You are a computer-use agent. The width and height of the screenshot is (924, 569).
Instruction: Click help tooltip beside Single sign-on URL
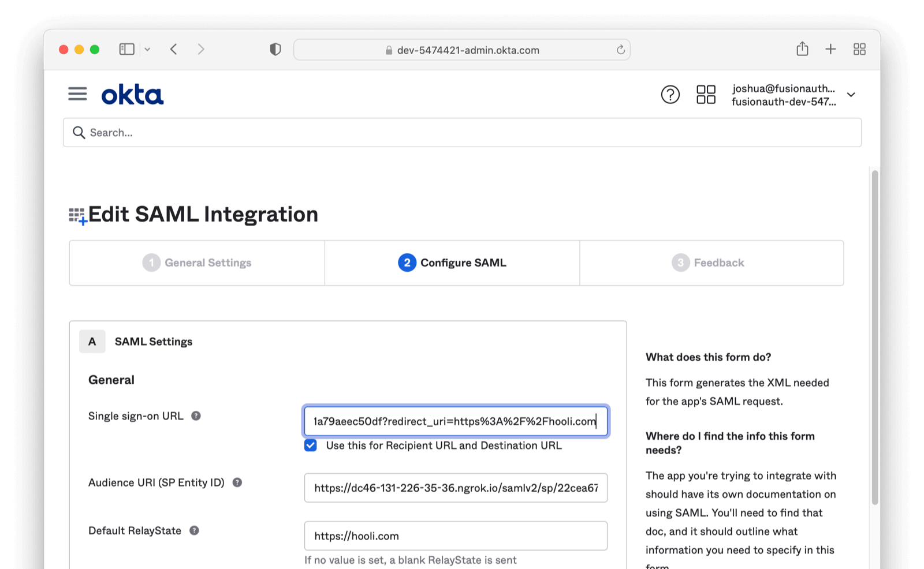[196, 416]
